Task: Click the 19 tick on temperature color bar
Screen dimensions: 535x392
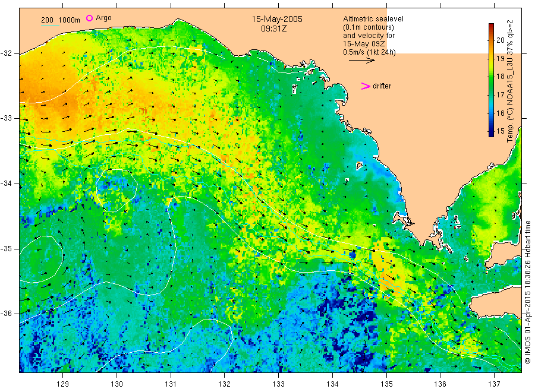Action: pos(500,59)
